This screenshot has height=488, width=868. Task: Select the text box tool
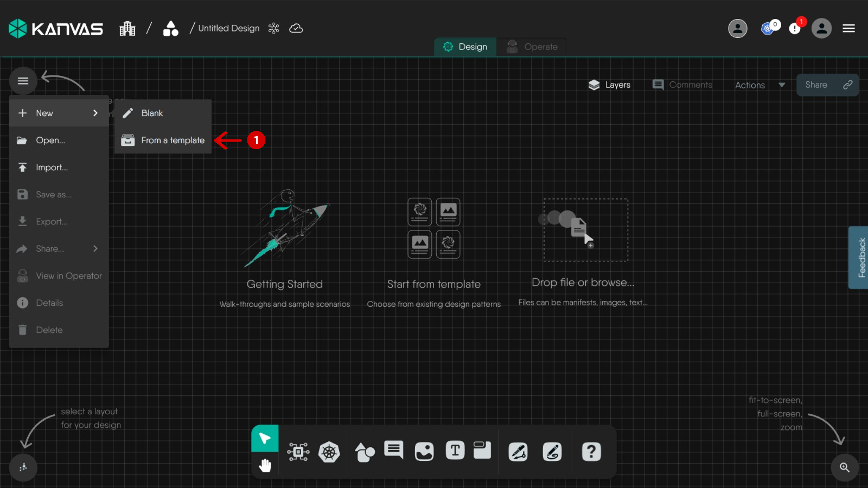click(x=455, y=450)
